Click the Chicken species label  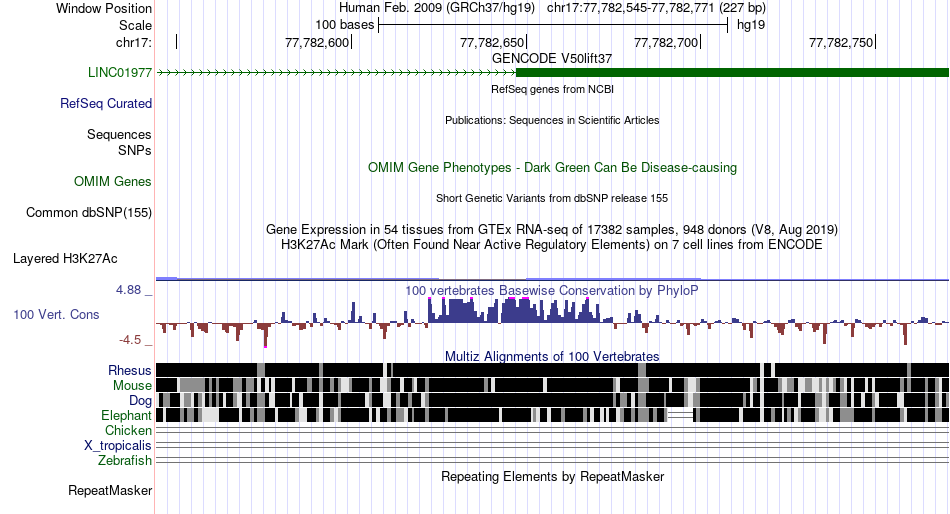click(128, 430)
